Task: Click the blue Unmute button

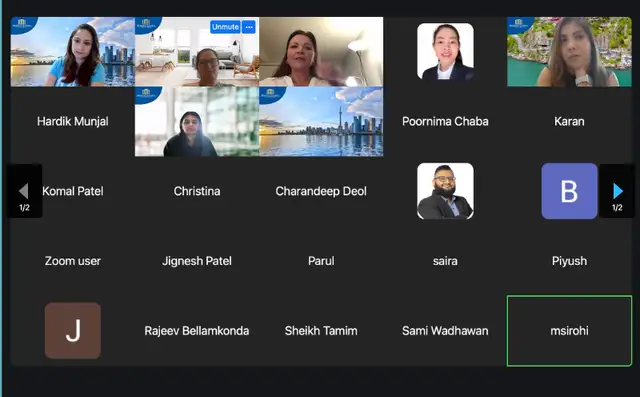Action: [225, 27]
